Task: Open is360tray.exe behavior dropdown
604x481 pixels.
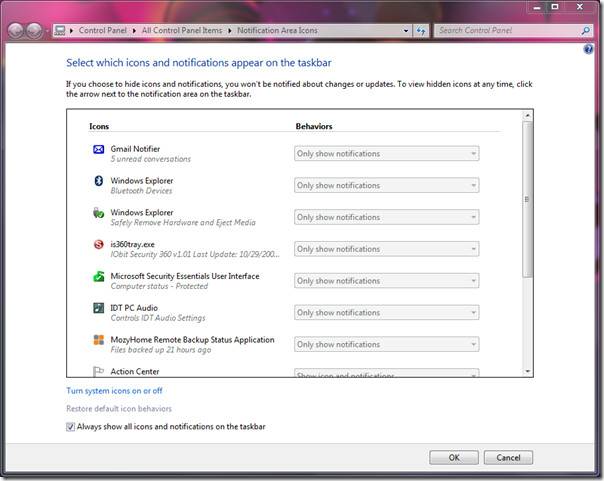Action: (387, 249)
